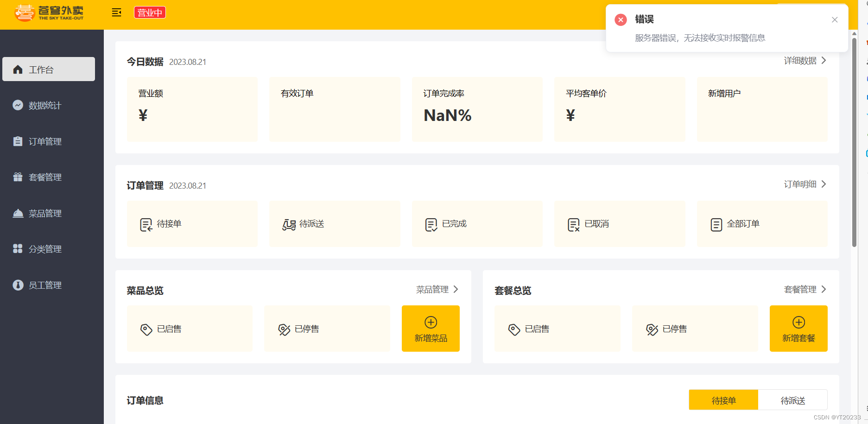
Task: Click the chevron beside 订单明细
Action: point(824,184)
